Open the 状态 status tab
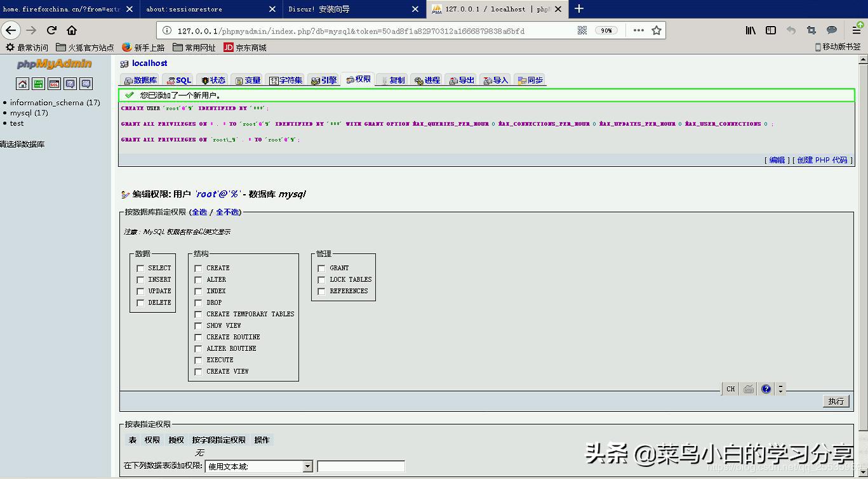This screenshot has height=479, width=868. click(213, 80)
